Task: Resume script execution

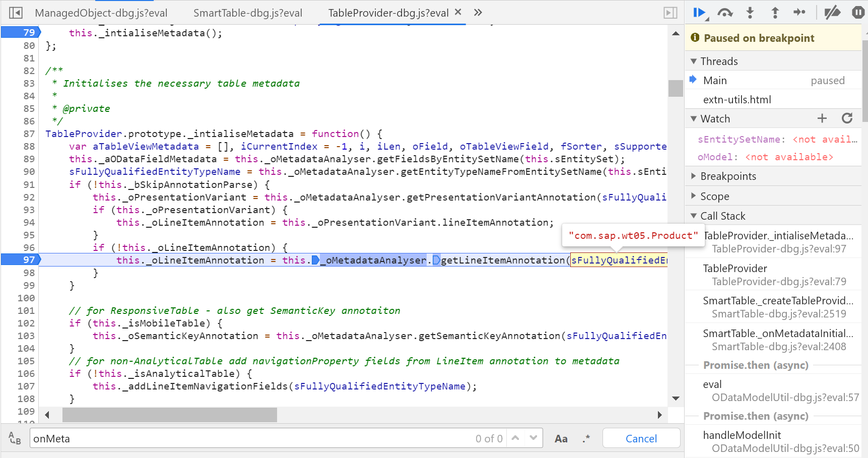Action: point(699,13)
